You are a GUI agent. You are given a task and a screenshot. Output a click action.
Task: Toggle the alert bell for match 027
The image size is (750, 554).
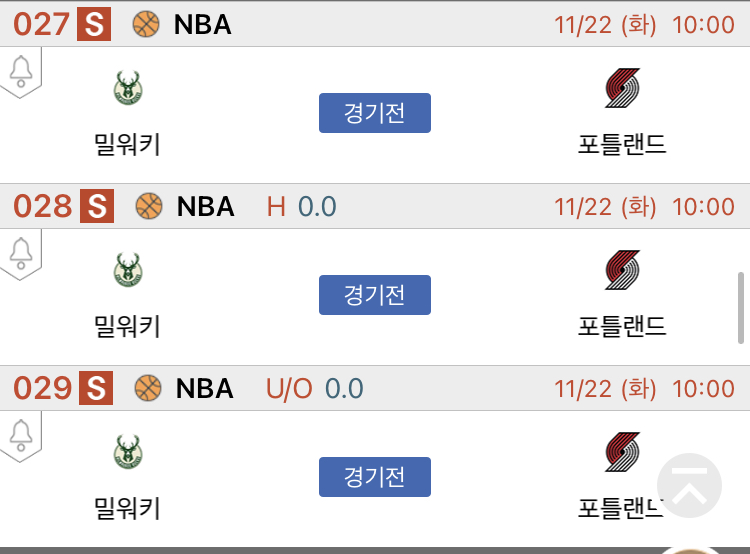click(21, 71)
